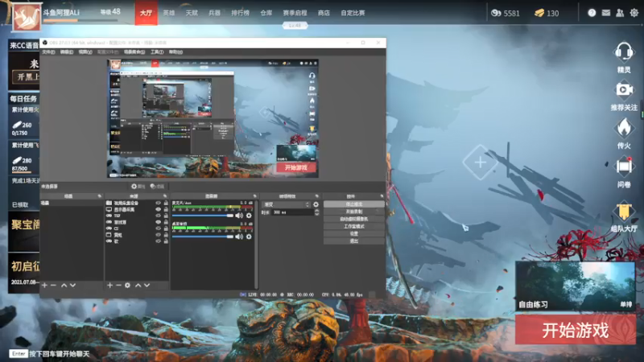This screenshot has width=644, height=362.
Task: Click the Enter chat input bar
Action: [x=49, y=353]
